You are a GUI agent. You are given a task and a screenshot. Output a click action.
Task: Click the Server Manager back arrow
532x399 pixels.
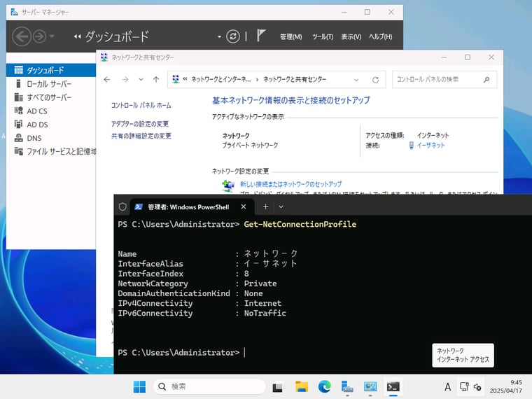[x=21, y=36]
